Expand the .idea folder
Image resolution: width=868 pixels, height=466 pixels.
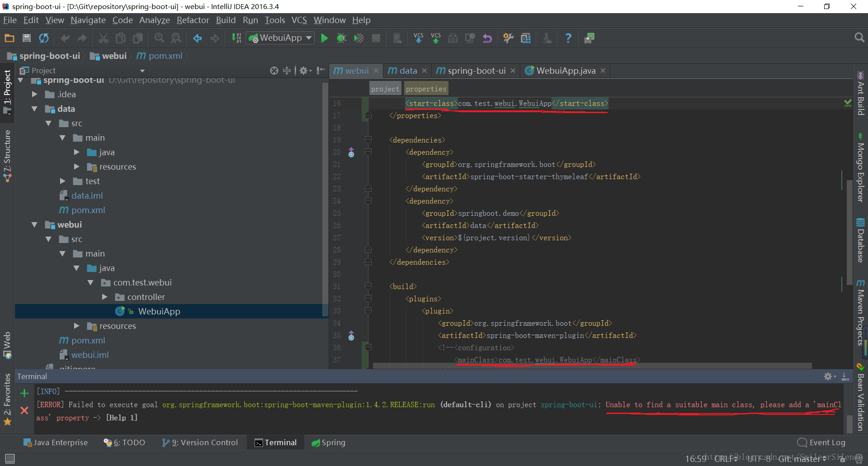pos(34,94)
